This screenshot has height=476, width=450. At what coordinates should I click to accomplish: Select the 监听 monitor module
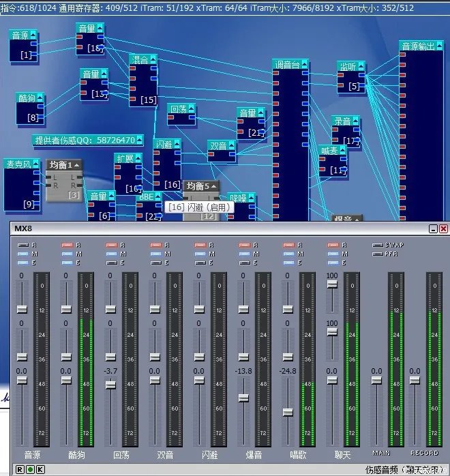click(348, 67)
